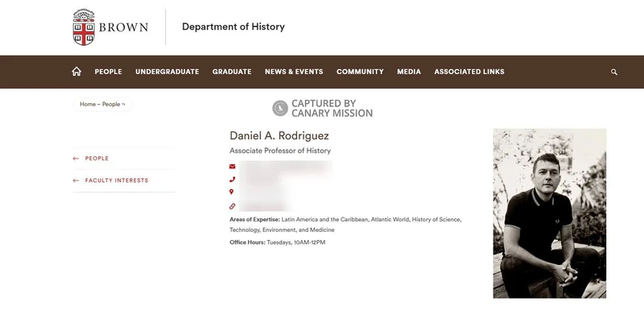The image size is (644, 310).
Task: Open the PEOPLE link in left sidebar
Action: 97,159
